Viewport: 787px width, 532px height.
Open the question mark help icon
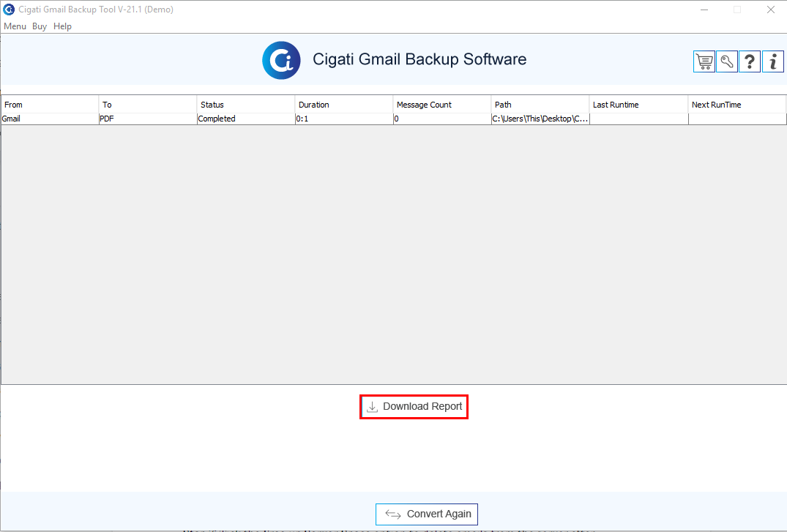(x=750, y=61)
